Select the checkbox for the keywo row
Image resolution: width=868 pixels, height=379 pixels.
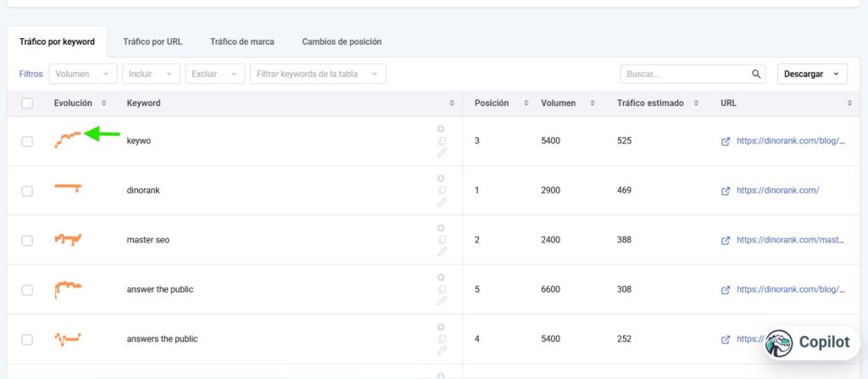[x=27, y=142]
